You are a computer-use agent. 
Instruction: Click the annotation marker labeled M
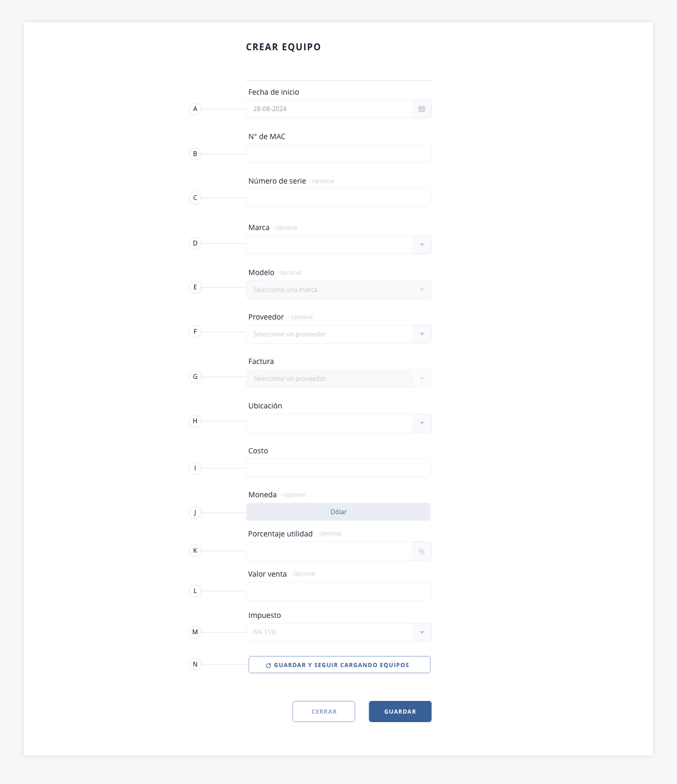pos(195,632)
